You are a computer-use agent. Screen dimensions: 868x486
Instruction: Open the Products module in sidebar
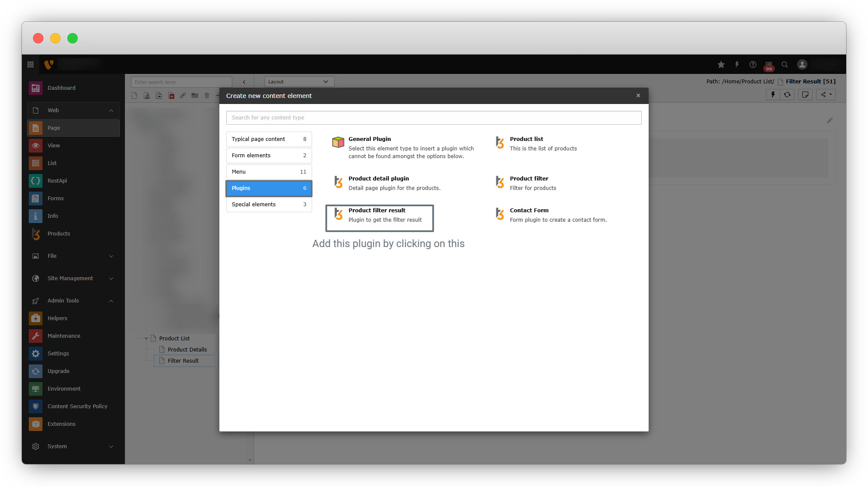pyautogui.click(x=58, y=233)
